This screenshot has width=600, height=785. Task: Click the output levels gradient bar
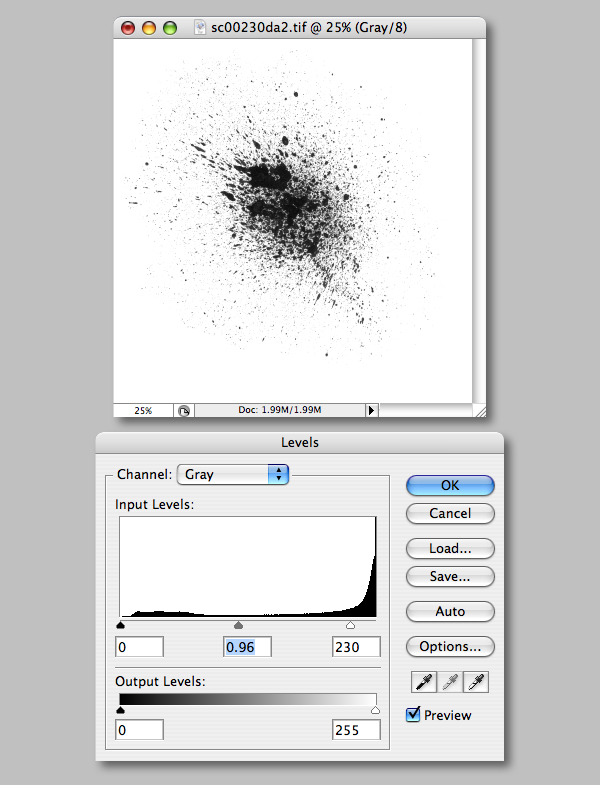click(x=247, y=699)
